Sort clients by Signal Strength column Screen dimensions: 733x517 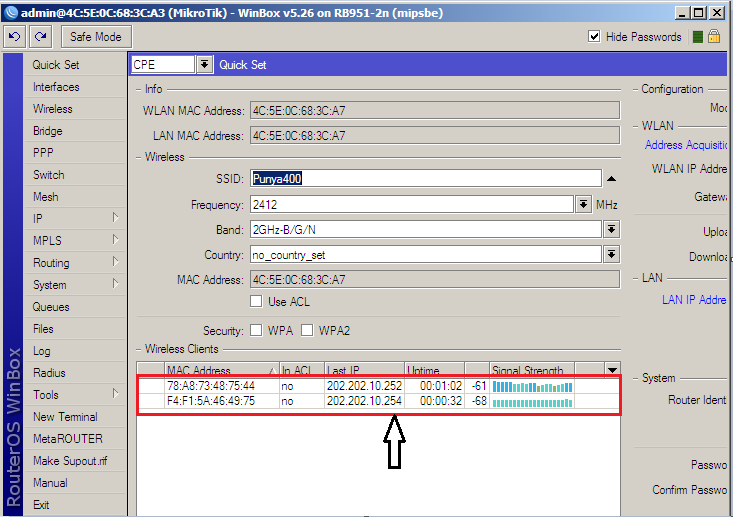pyautogui.click(x=532, y=370)
